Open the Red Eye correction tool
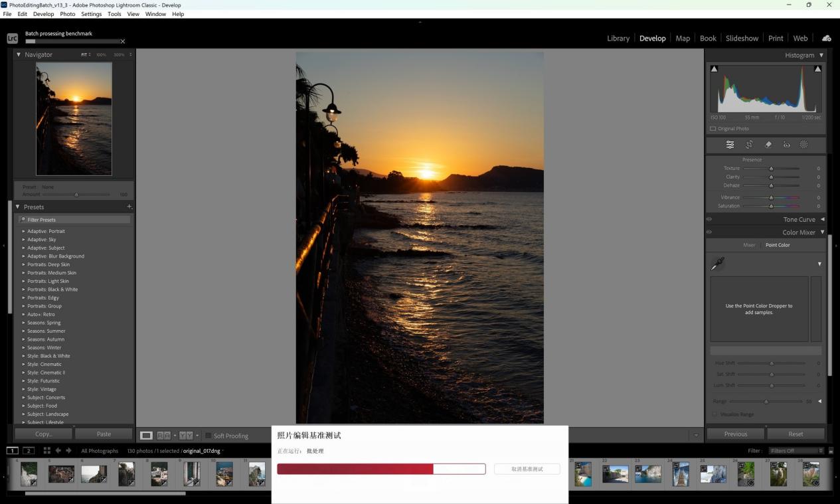Screen dimensions: 840x504 786,145
